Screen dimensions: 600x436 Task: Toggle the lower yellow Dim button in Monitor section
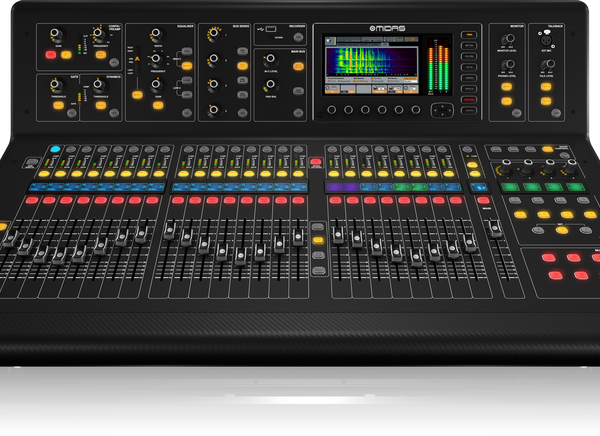tap(506, 101)
